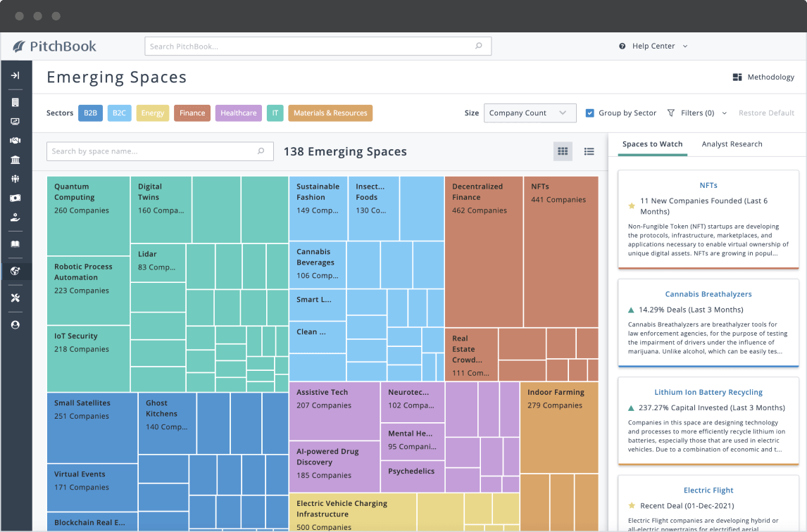The width and height of the screenshot is (807, 532).
Task: Open the open book icon in the sidebar
Action: pos(15,244)
